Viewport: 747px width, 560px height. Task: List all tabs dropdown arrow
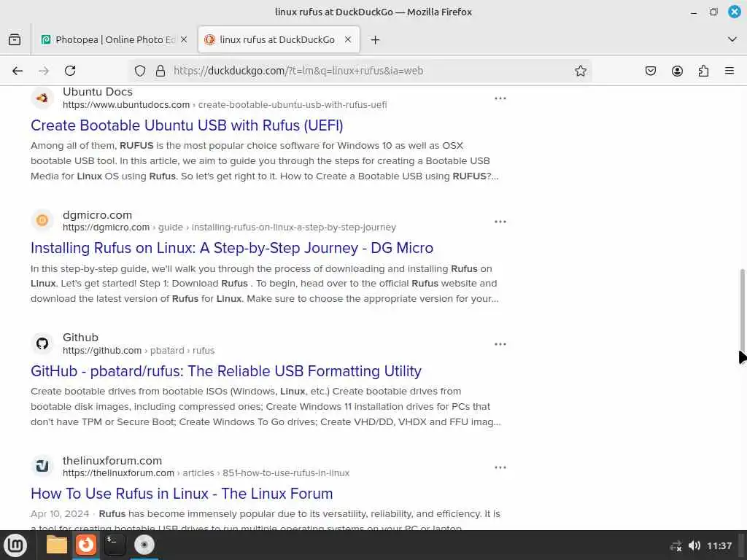point(732,39)
